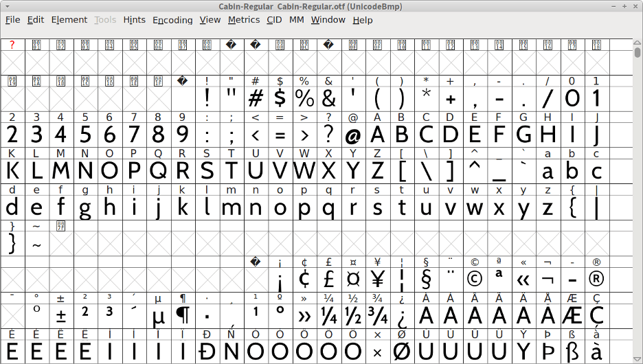The width and height of the screenshot is (643, 364).
Task: Select the backslash glyph cell
Action: coord(426,170)
